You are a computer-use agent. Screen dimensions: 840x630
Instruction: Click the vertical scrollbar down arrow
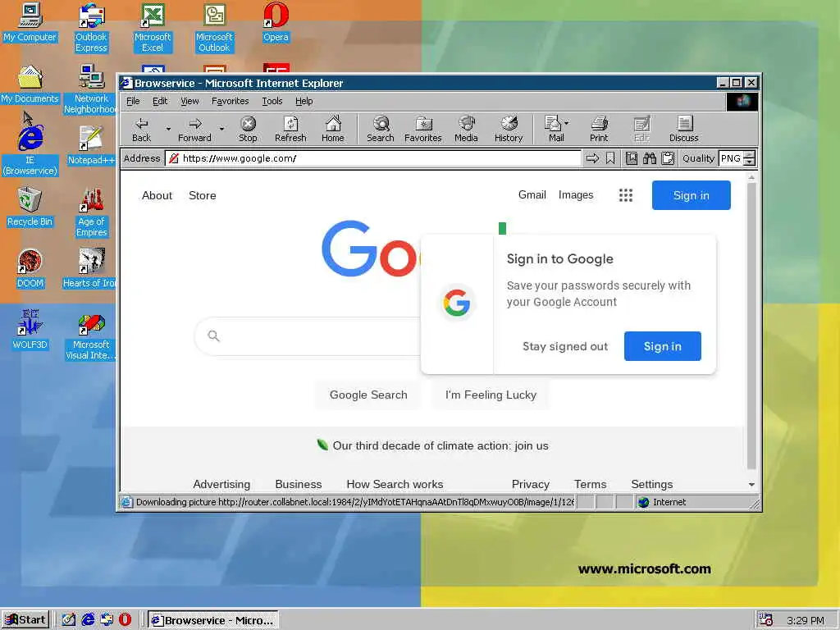[x=751, y=484]
